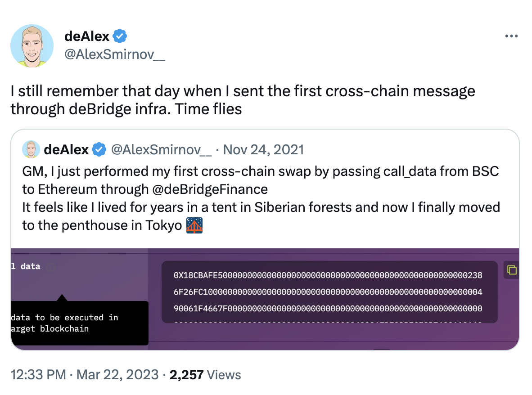Viewport: 532px width, 395px height.
Task: Click the black 'data to be executed' tooltip
Action: [x=79, y=323]
